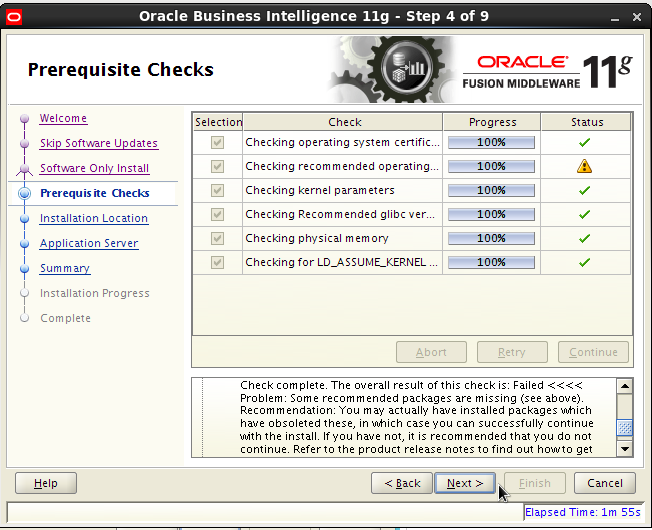Click progress bar for kernel parameters
The height and width of the screenshot is (530, 652).
(x=491, y=190)
